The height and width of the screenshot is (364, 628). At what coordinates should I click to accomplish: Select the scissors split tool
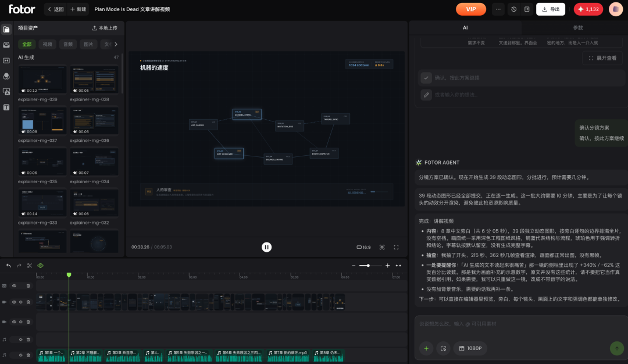click(30, 266)
